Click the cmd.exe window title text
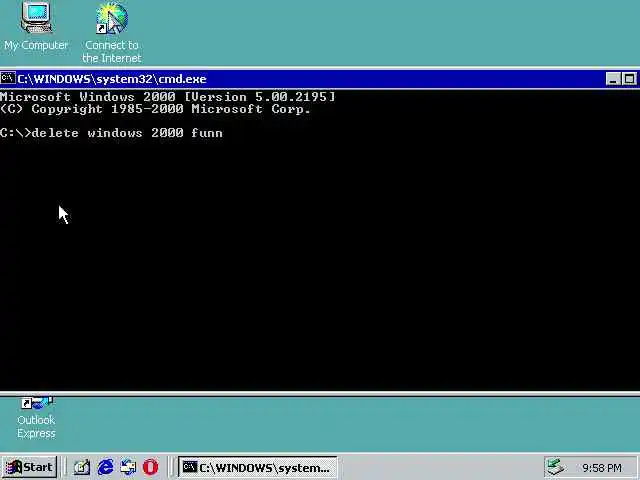This screenshot has width=640, height=480. pyautogui.click(x=112, y=79)
